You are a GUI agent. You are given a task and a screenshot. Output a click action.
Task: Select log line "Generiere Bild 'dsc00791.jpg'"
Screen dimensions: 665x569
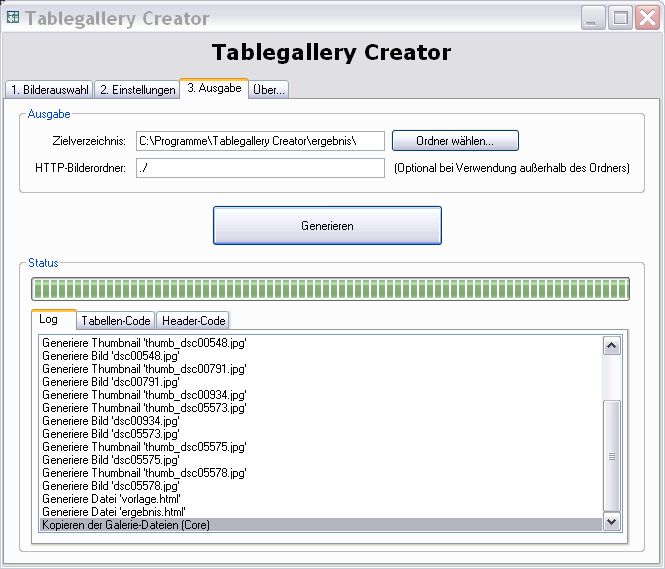click(321, 382)
